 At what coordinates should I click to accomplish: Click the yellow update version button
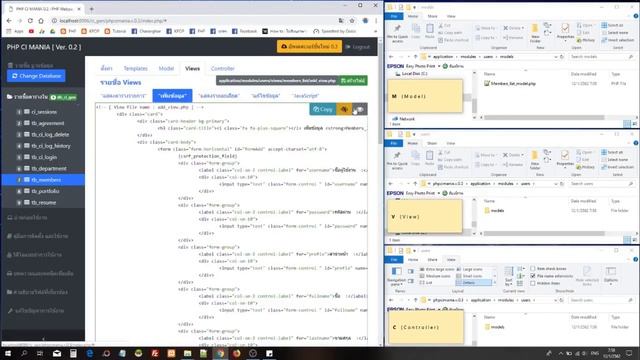coord(309,47)
